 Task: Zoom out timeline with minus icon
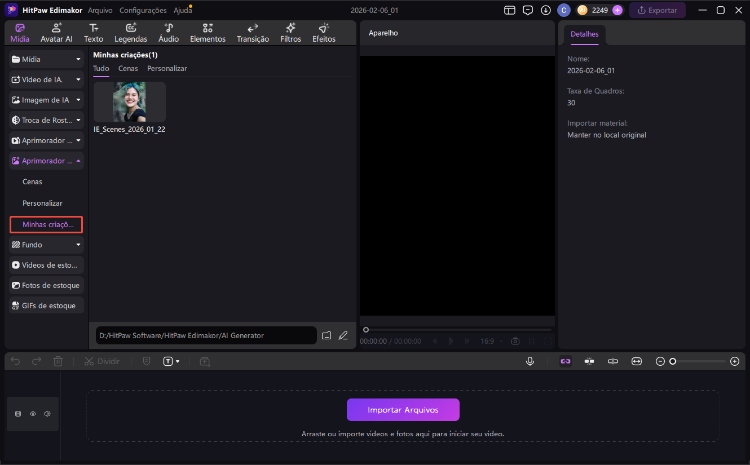pyautogui.click(x=660, y=361)
